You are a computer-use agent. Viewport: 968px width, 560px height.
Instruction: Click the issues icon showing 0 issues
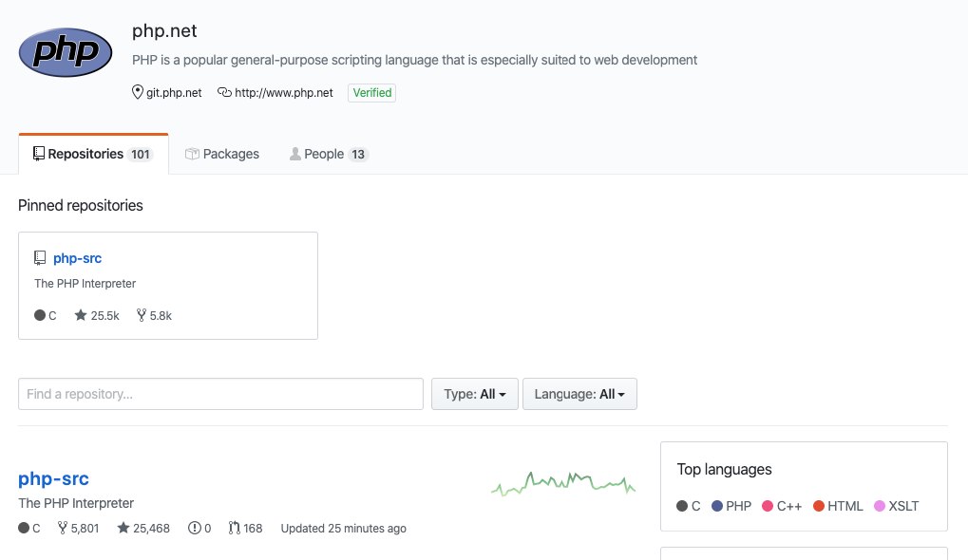click(195, 528)
